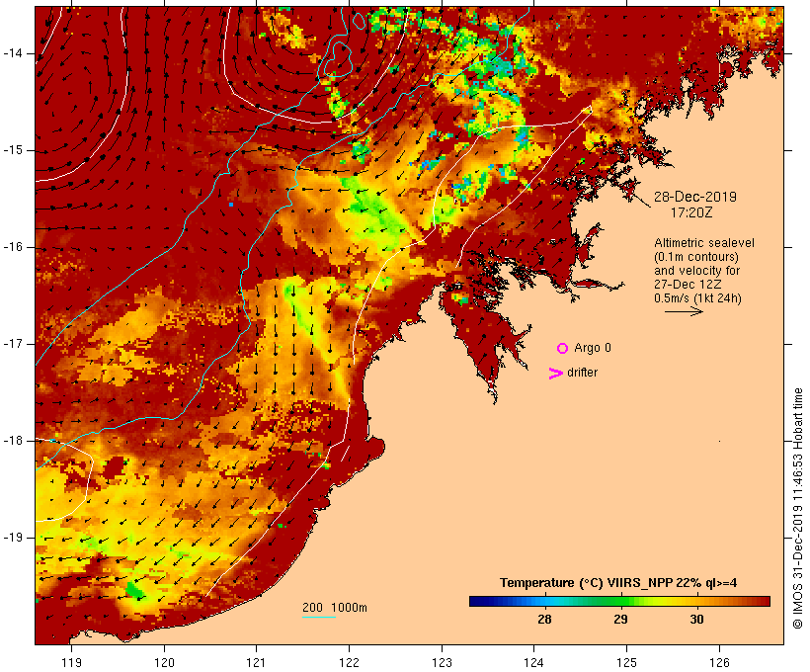This screenshot has width=810, height=672.
Task: Click the '125' longitude axis label
Action: (x=626, y=662)
